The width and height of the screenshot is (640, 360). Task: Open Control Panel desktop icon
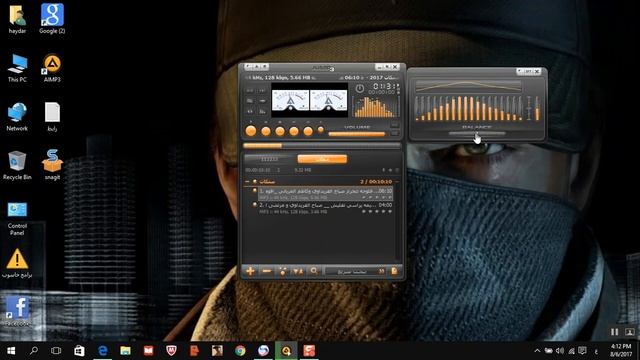tap(17, 218)
